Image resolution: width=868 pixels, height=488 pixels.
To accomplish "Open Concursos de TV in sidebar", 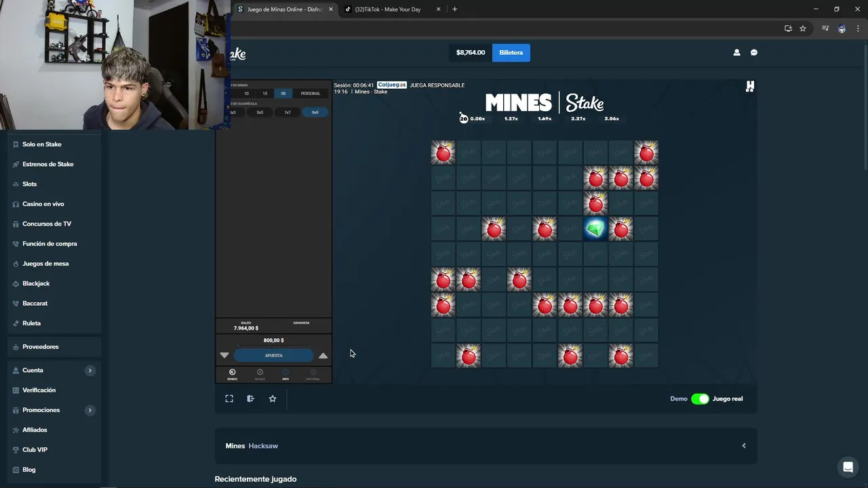I will point(47,224).
